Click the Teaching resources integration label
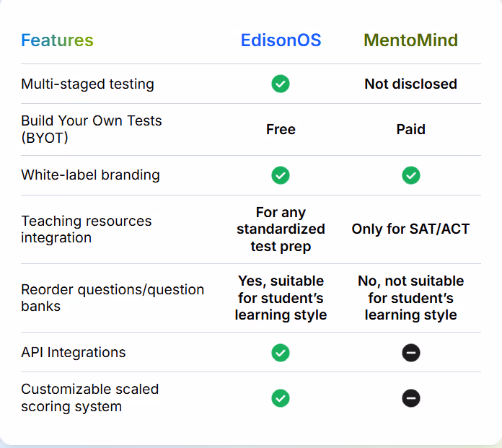The width and height of the screenshot is (502, 448). (x=86, y=229)
